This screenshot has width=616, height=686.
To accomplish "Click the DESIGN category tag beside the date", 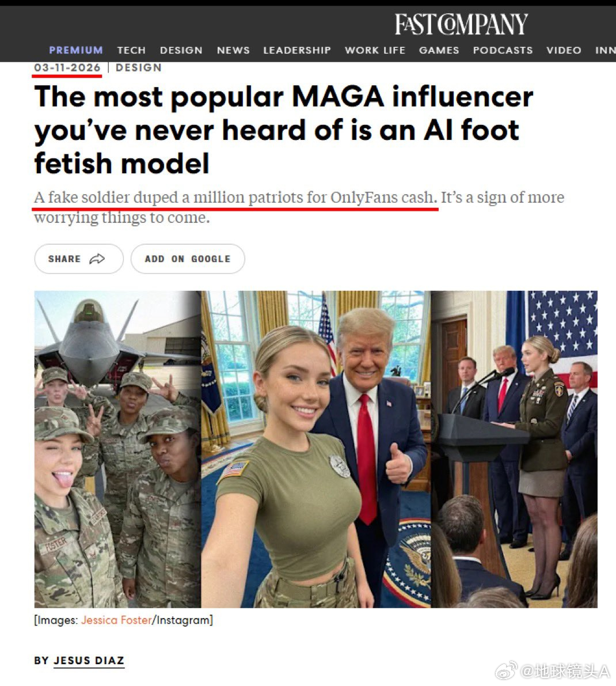I will coord(139,68).
